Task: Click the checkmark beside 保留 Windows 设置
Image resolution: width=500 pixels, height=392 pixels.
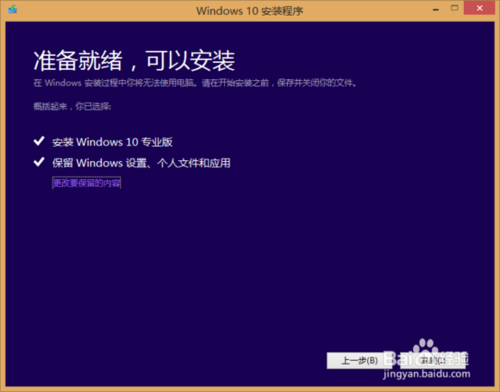Action: (x=39, y=162)
